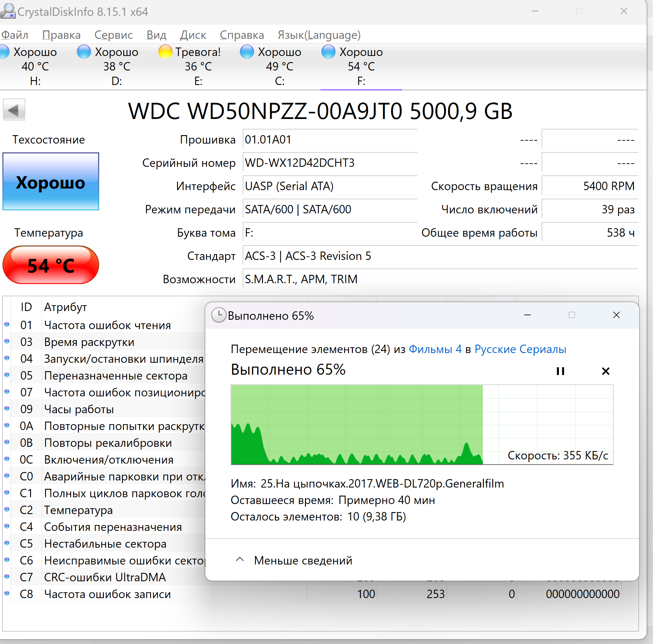This screenshot has width=653, height=644.
Task: Select disk C: status orb showing 49 °C
Action: coord(247,52)
